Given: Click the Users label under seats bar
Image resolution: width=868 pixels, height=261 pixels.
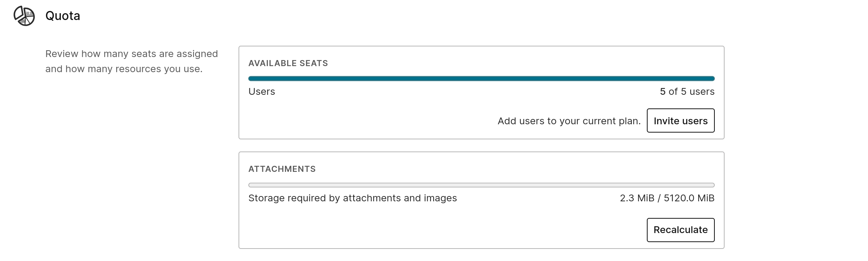Looking at the screenshot, I should pyautogui.click(x=262, y=91).
